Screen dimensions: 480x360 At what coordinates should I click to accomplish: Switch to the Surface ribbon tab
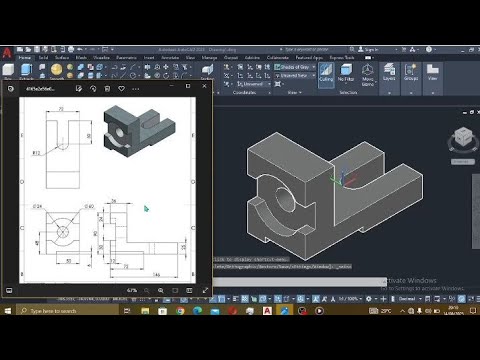click(x=62, y=58)
